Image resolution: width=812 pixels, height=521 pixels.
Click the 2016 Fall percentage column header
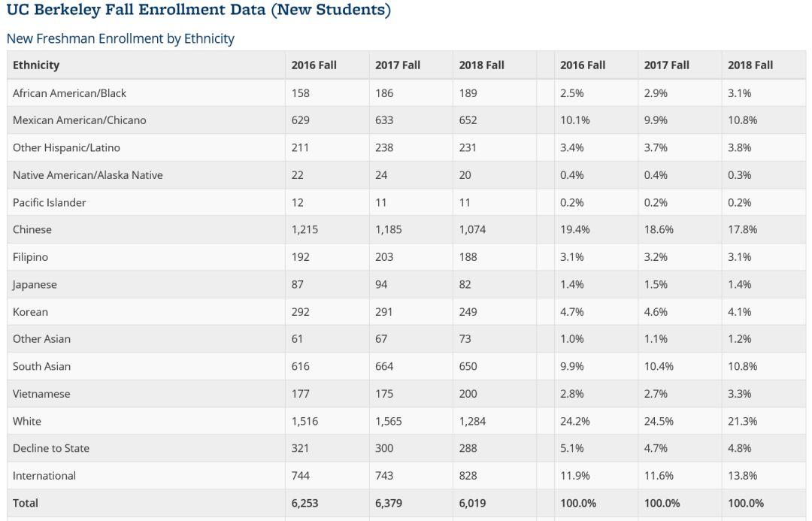[x=583, y=65]
